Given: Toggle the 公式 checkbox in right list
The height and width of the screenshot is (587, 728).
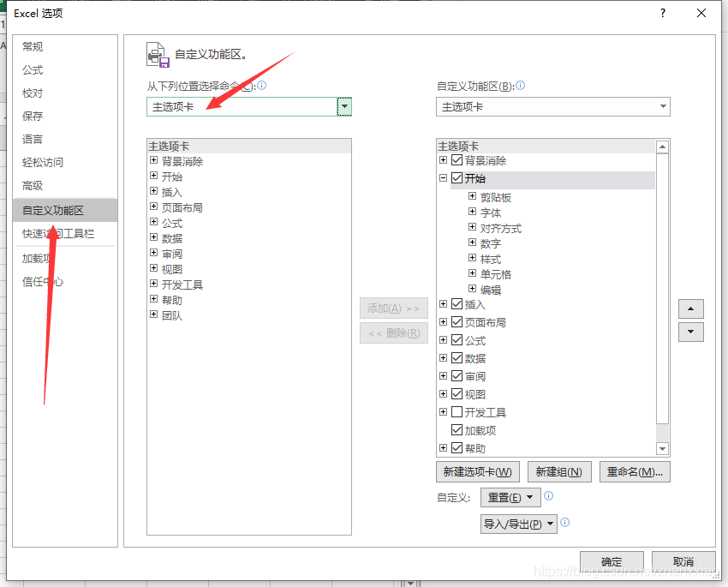Looking at the screenshot, I should [456, 340].
